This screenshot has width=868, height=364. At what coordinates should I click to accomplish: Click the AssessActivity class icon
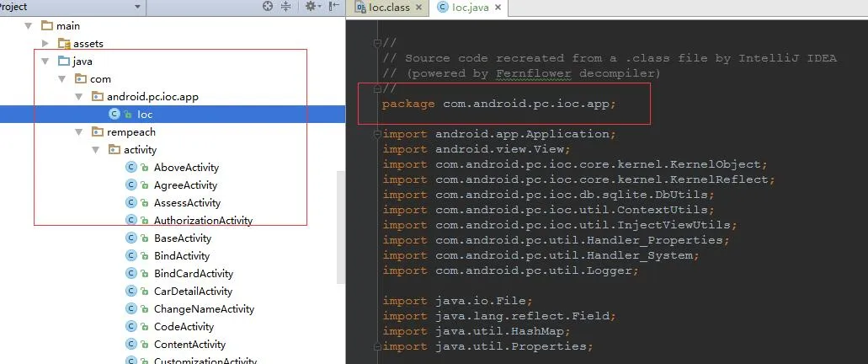coord(131,203)
